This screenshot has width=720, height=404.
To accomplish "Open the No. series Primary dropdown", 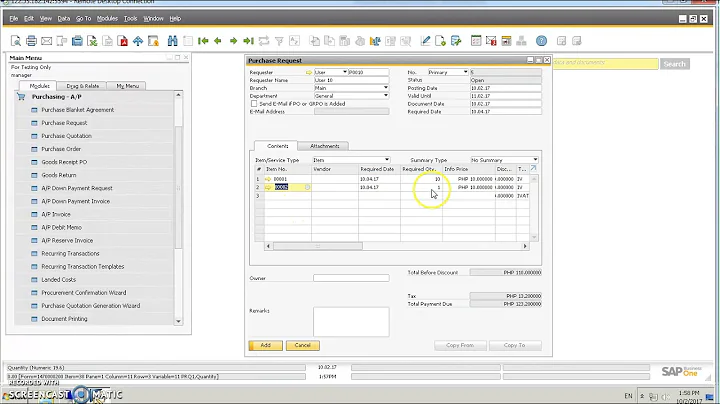I will pyautogui.click(x=465, y=72).
